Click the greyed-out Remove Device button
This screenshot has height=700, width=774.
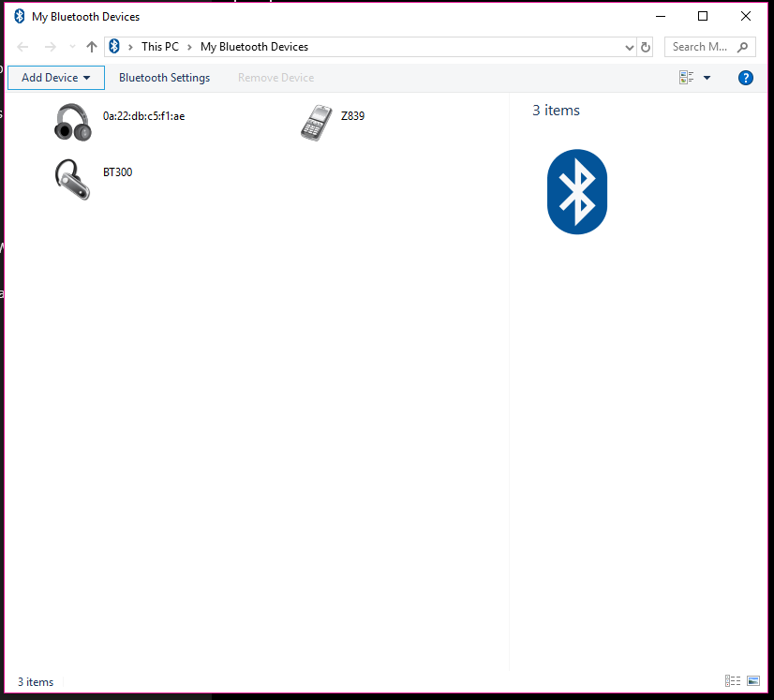[x=275, y=78]
